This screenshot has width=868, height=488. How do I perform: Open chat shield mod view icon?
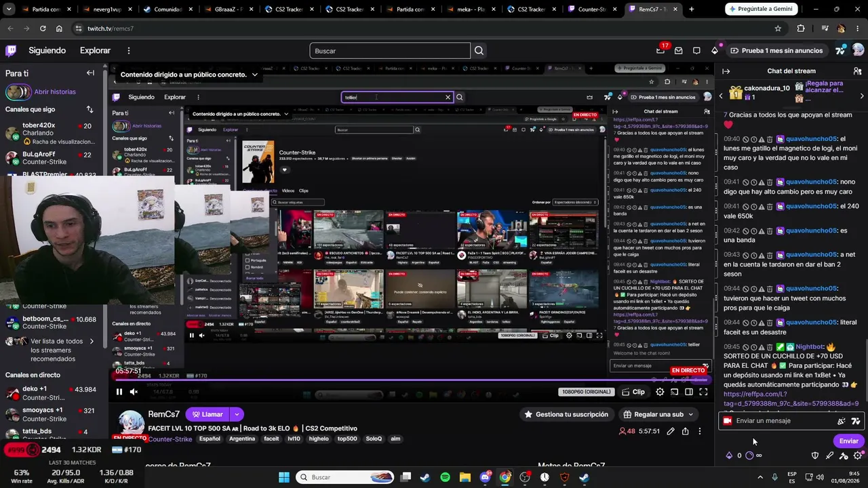click(815, 455)
